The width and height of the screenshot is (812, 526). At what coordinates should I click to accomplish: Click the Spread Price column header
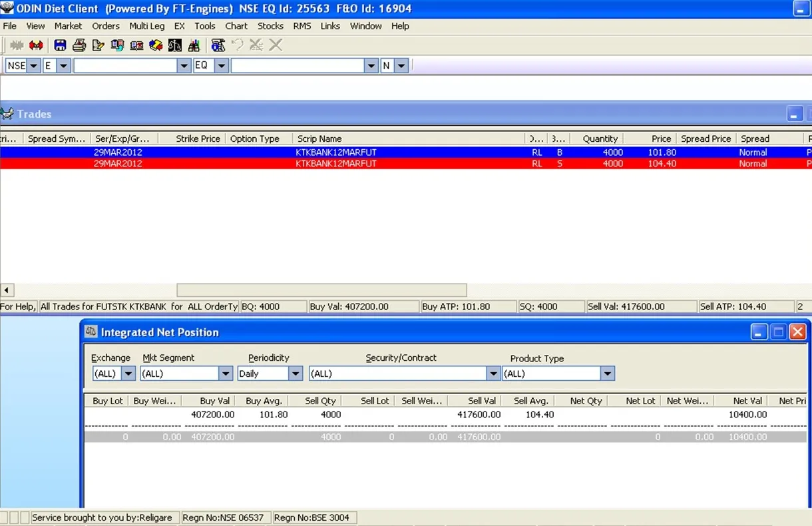pyautogui.click(x=706, y=138)
